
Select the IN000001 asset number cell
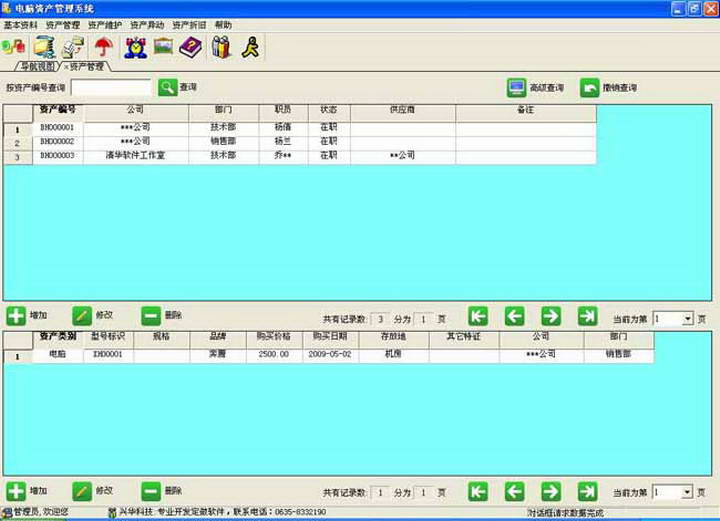click(x=58, y=128)
